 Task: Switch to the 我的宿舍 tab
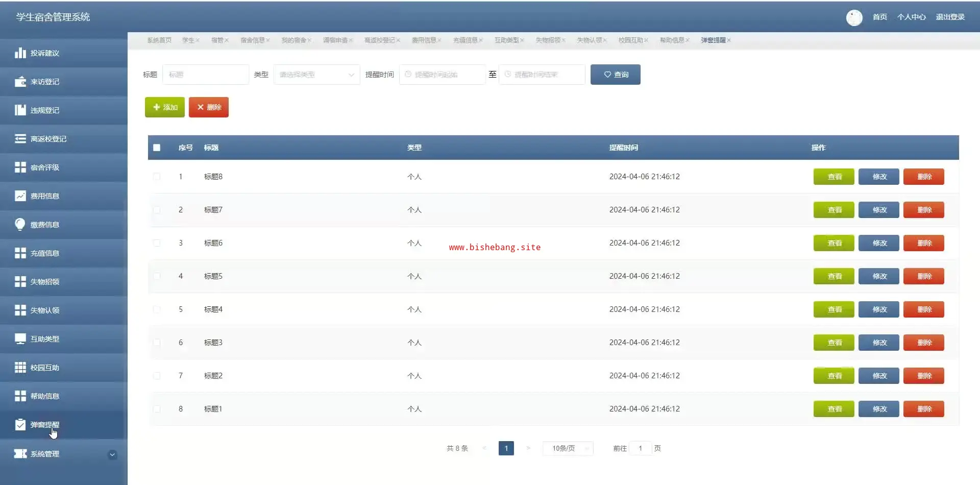point(293,40)
